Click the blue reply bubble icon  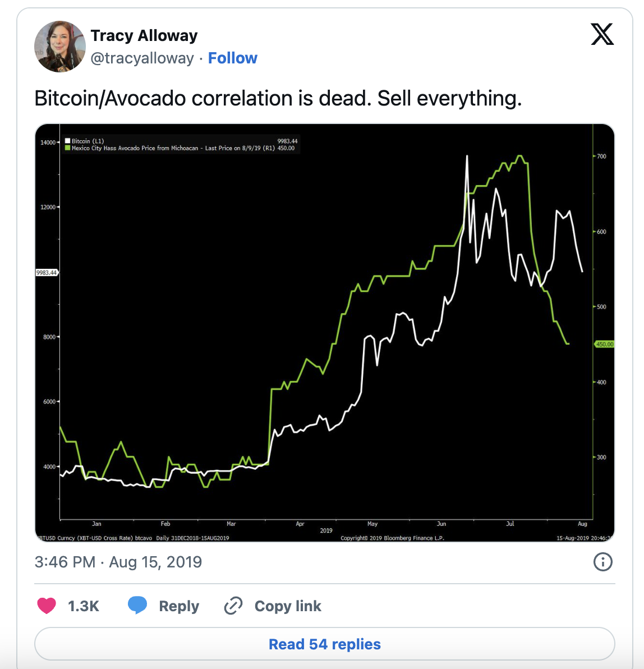137,606
